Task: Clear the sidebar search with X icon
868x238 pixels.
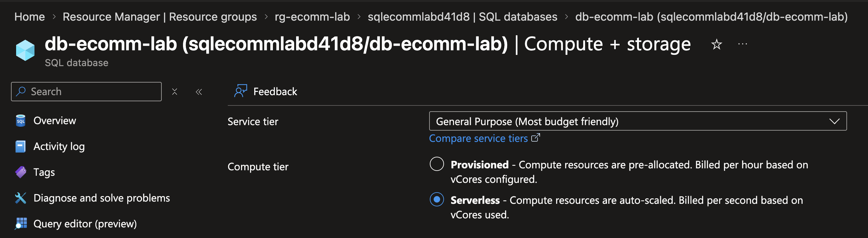Action: click(175, 92)
